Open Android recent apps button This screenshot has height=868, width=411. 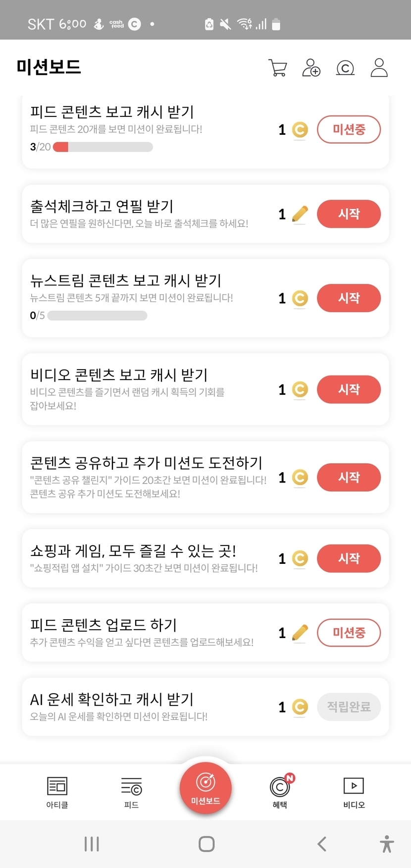[x=92, y=844]
